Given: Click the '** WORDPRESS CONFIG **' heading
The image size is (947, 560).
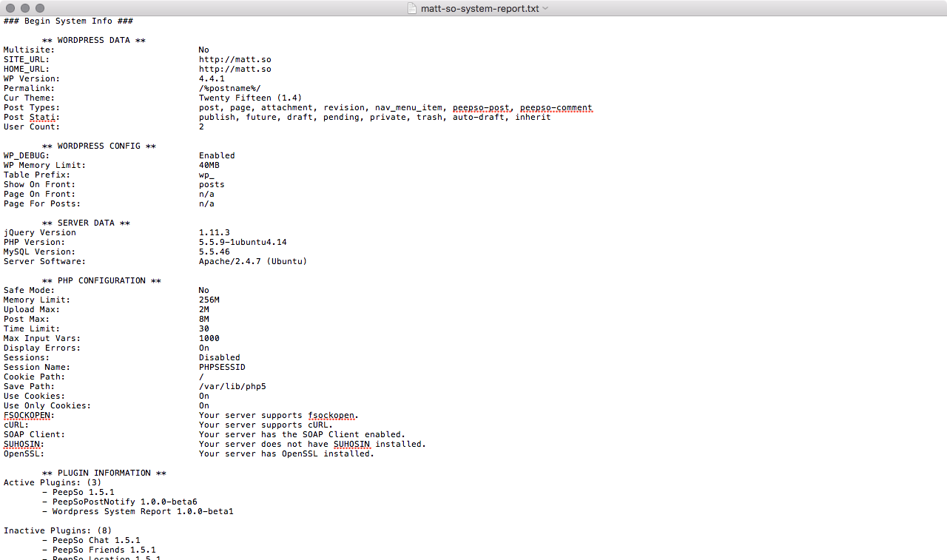Looking at the screenshot, I should point(99,146).
